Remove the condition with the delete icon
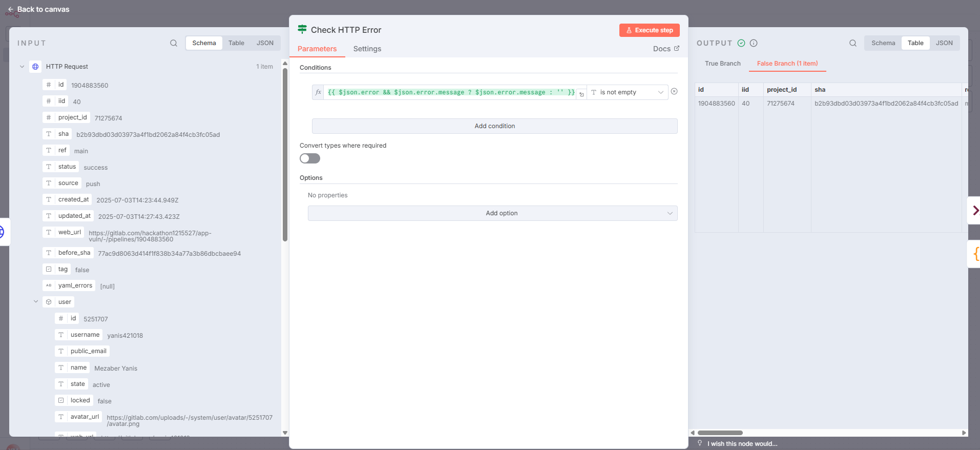Image resolution: width=980 pixels, height=450 pixels. click(674, 91)
